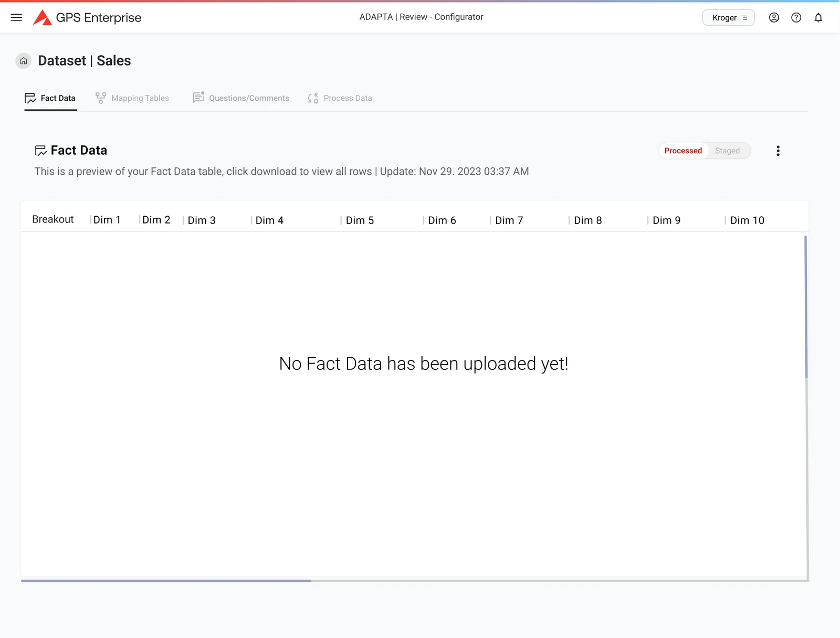Click the Dataset | Sales page heading
Image resolution: width=840 pixels, height=638 pixels.
[85, 61]
